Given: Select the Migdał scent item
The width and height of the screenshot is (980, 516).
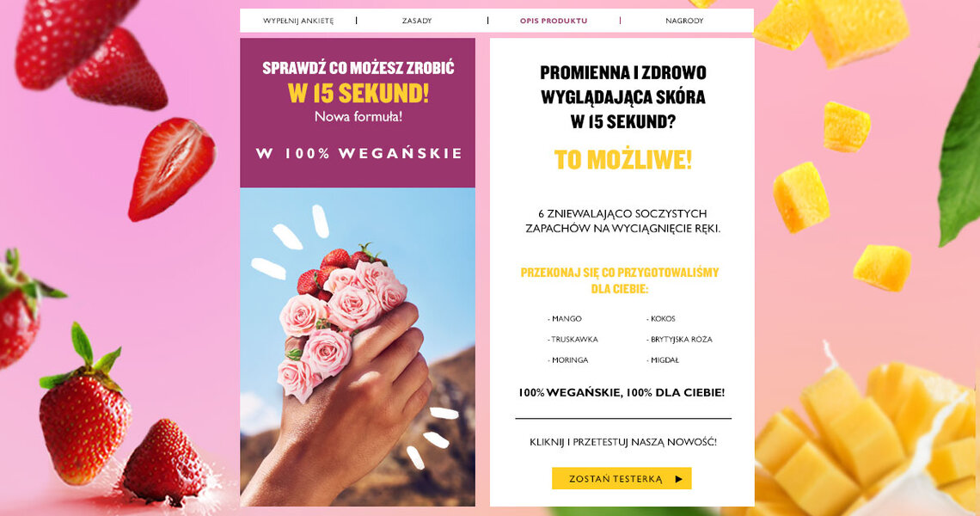Looking at the screenshot, I should point(663,359).
